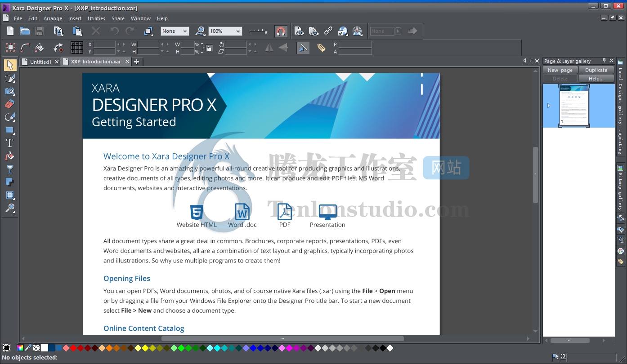
Task: Switch to the Untitled1 document tab
Action: [x=40, y=62]
